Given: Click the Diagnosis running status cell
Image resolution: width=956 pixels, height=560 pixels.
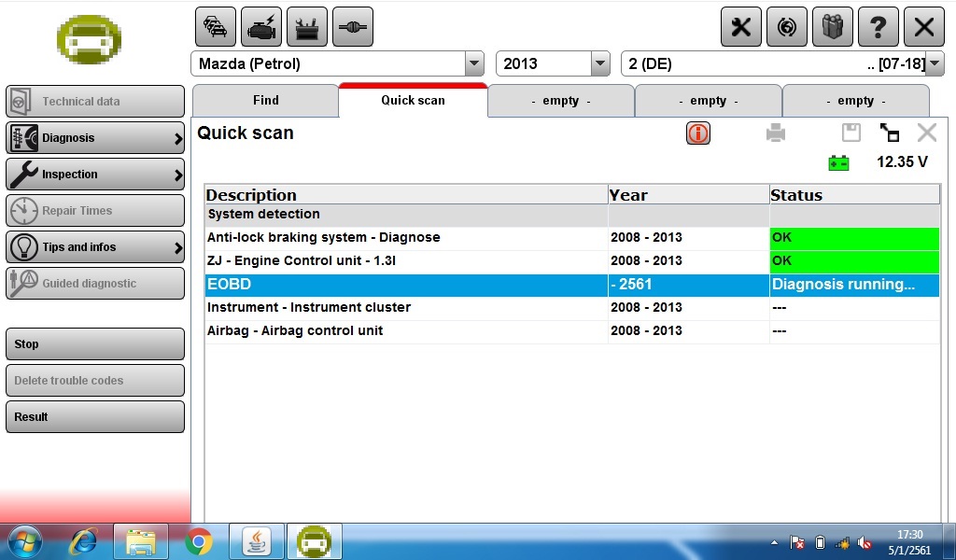Looking at the screenshot, I should coord(855,285).
